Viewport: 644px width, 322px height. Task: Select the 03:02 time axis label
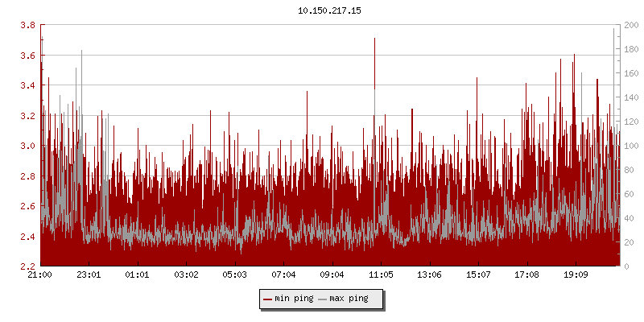pyautogui.click(x=186, y=275)
